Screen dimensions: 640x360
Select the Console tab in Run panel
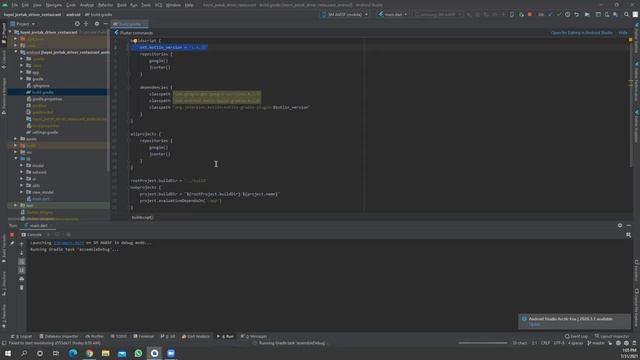click(31, 235)
